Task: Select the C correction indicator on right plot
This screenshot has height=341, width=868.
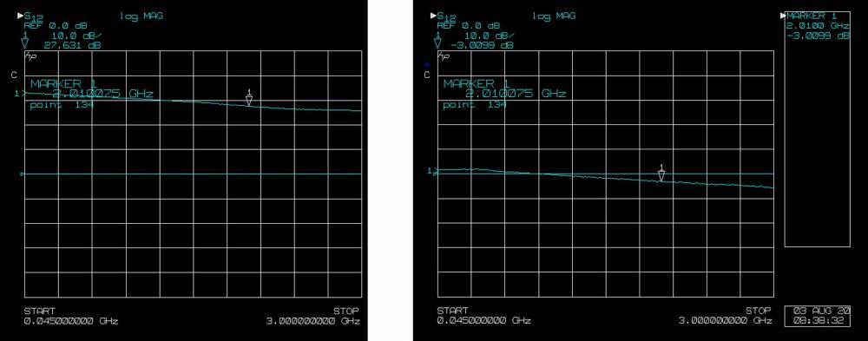Action: tap(427, 75)
